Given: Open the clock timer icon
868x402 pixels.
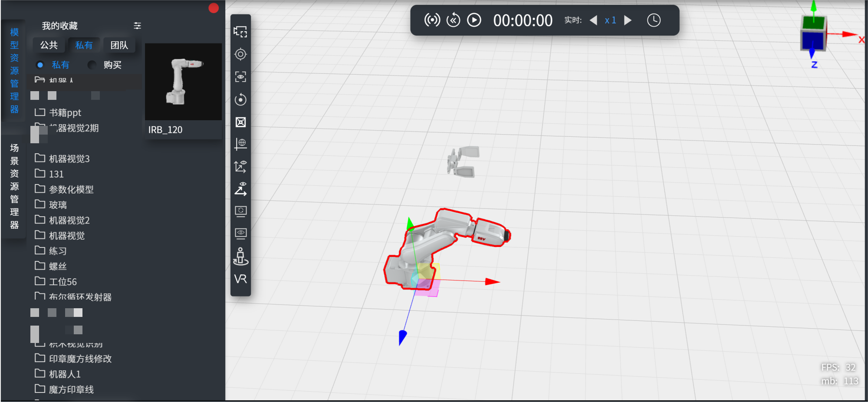Looking at the screenshot, I should 654,20.
